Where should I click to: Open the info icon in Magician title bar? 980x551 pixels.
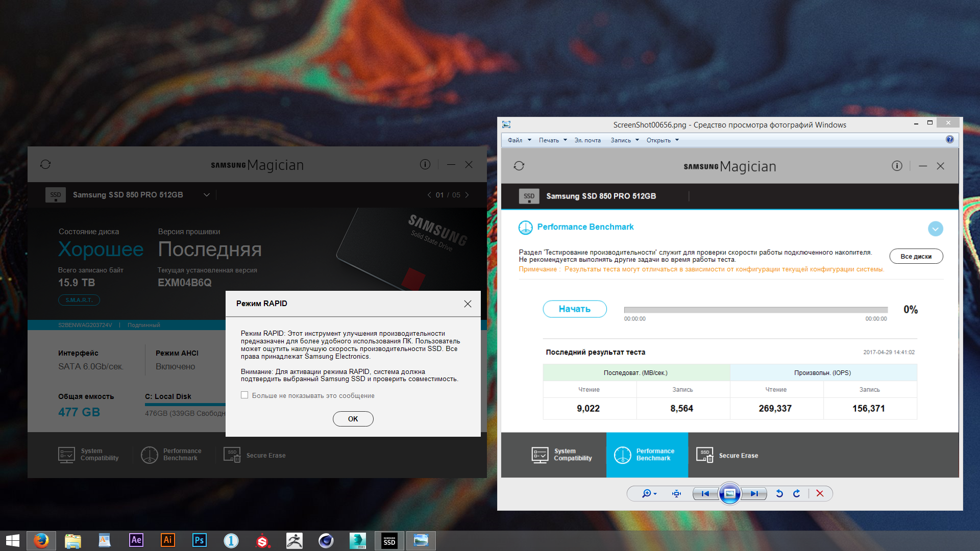click(425, 164)
